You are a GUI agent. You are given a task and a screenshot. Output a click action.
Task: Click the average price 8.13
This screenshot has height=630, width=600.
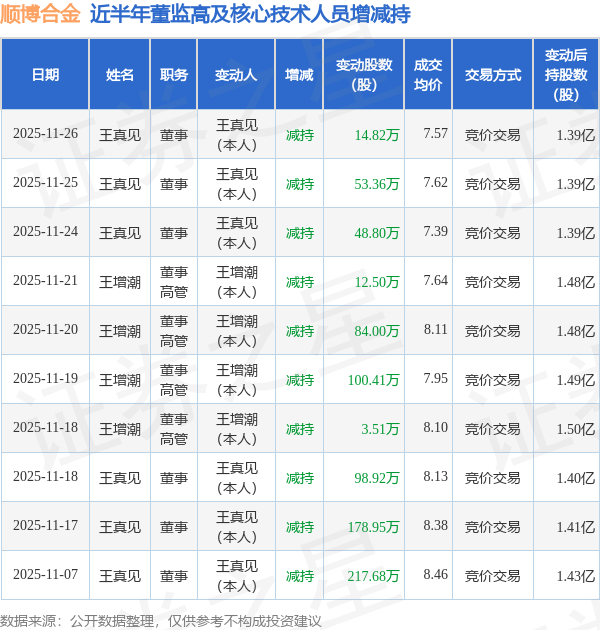[436, 477]
